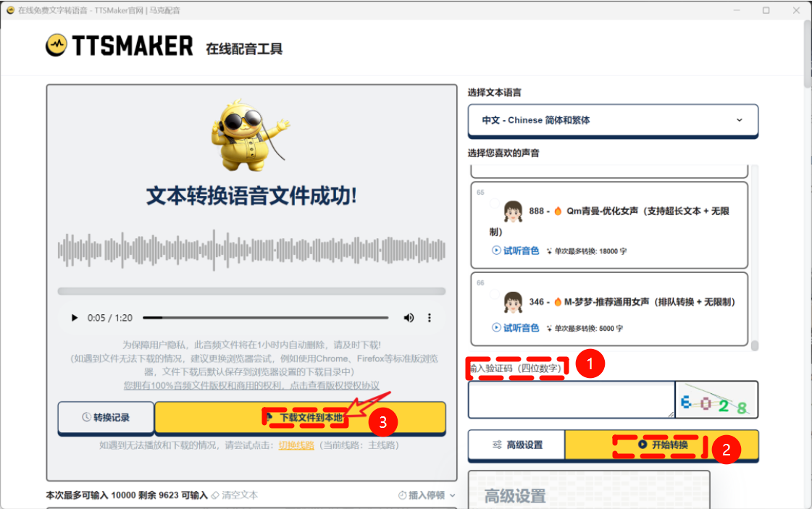
Task: Click the 在线配音工具 heading text
Action: click(x=244, y=49)
